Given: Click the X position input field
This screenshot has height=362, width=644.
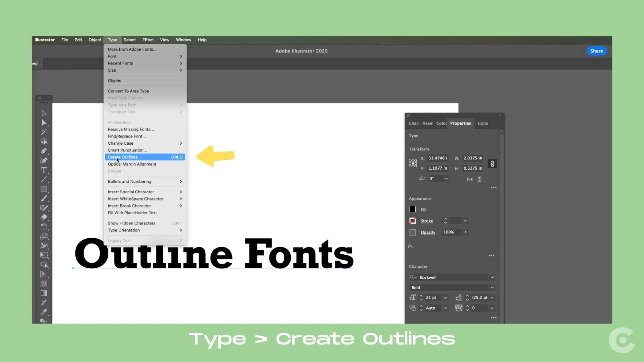Looking at the screenshot, I should [438, 158].
